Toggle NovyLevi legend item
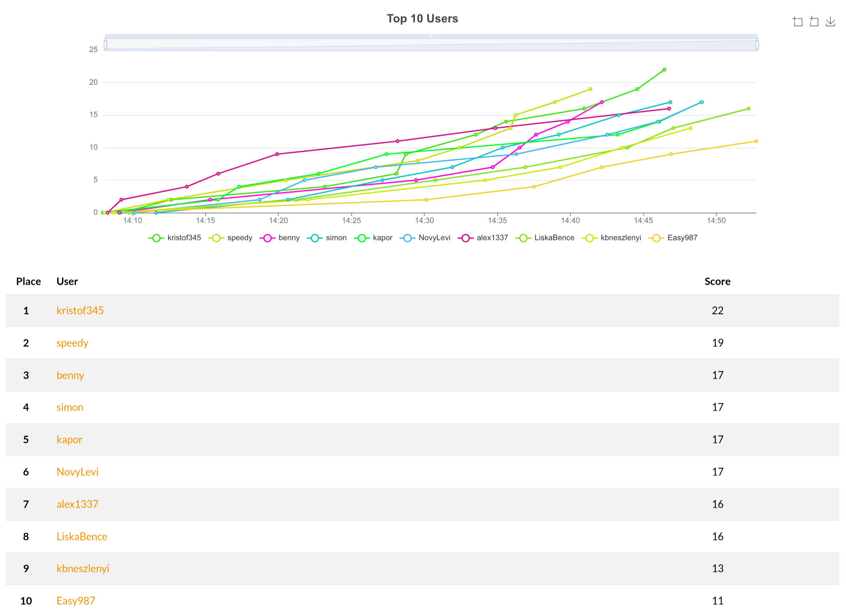The image size is (846, 616). [x=425, y=238]
